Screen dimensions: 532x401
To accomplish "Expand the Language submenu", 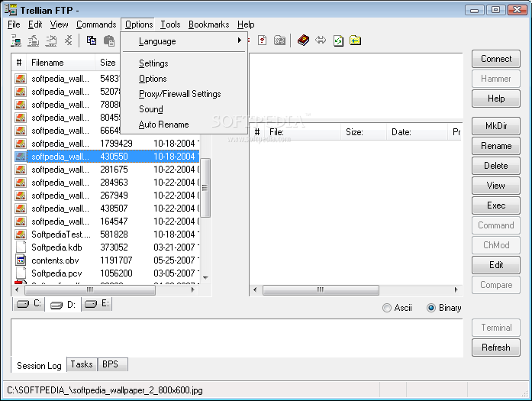I will tap(183, 41).
